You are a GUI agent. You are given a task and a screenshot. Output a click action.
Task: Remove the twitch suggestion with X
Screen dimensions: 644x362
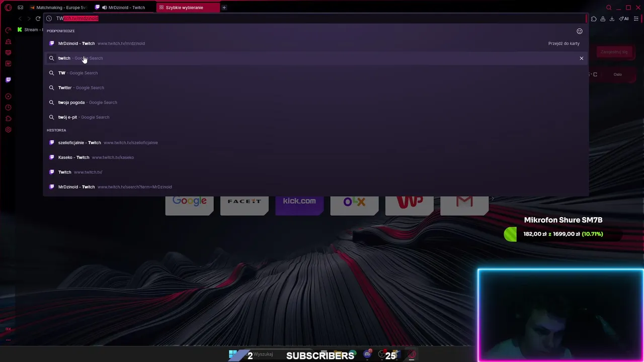coord(581,58)
